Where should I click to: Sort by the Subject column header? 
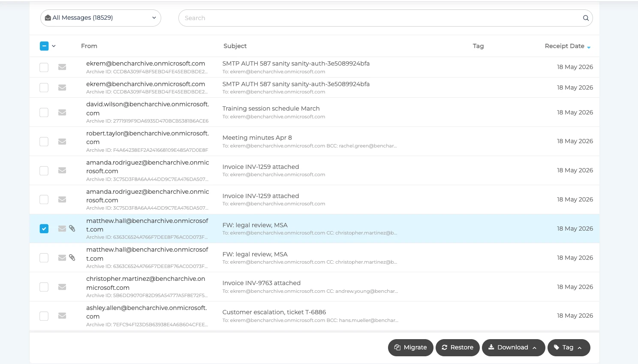coord(235,46)
